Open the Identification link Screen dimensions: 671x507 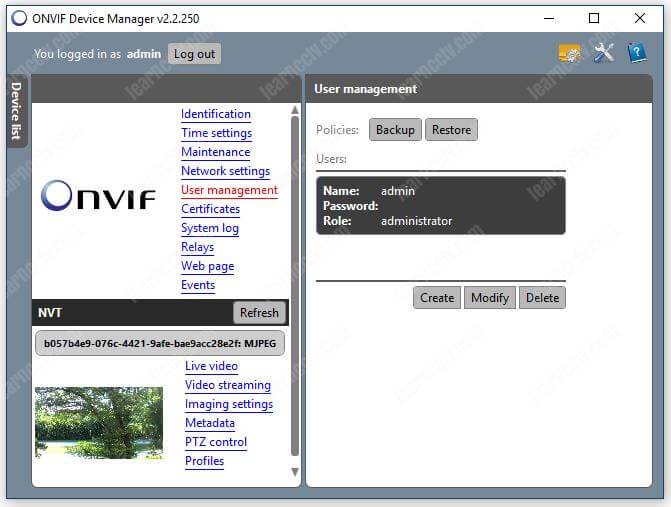[216, 114]
